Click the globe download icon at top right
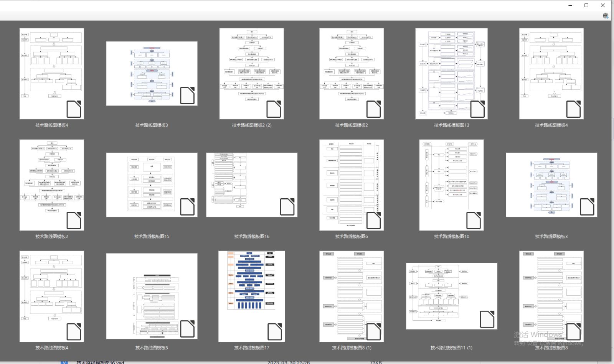The height and width of the screenshot is (364, 614). [606, 16]
